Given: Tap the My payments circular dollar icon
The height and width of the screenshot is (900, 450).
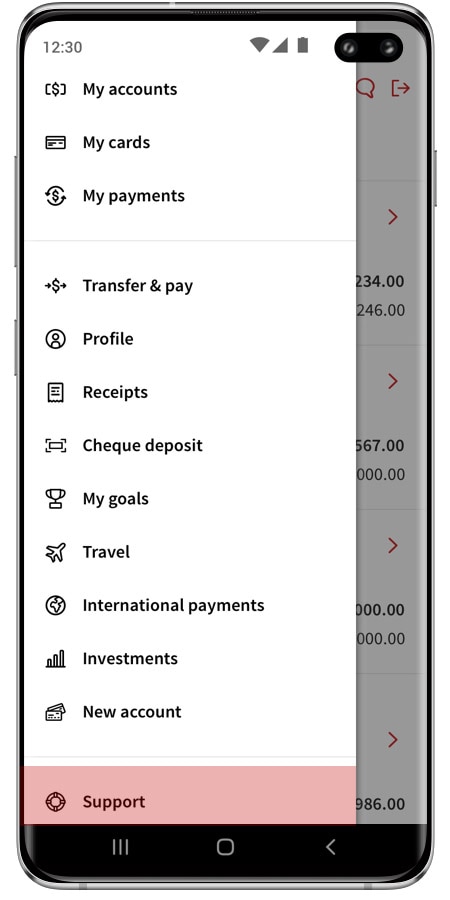Looking at the screenshot, I should (x=56, y=196).
